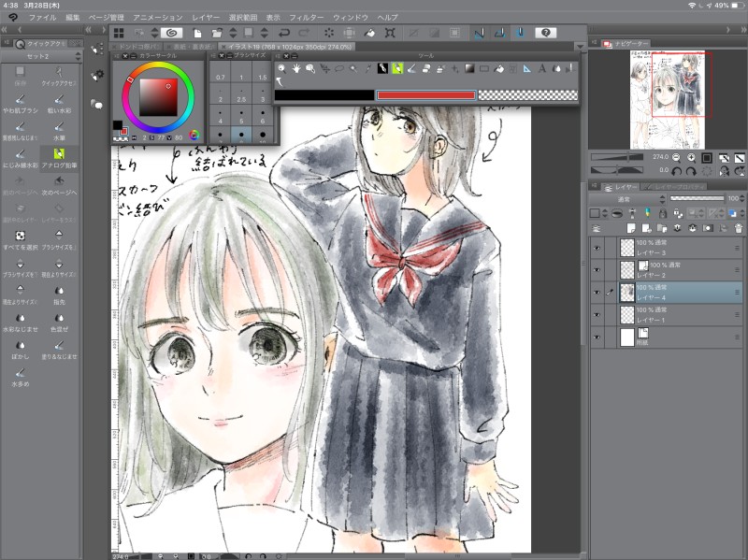Select やわ肌ブラシ quick access brush

tap(20, 104)
